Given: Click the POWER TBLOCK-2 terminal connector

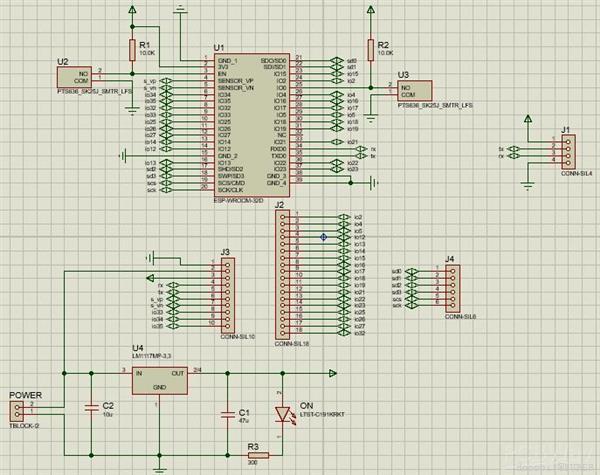Looking at the screenshot, I should pos(16,411).
